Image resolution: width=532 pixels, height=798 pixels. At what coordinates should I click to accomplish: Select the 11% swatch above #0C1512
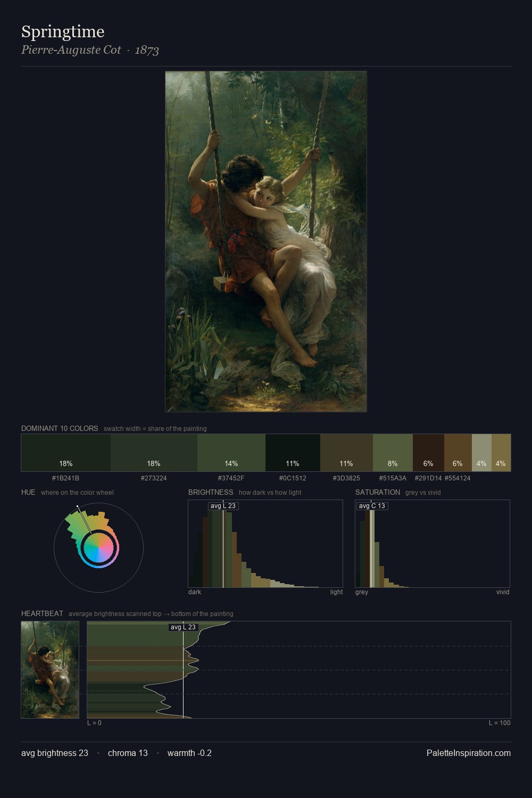pos(293,453)
